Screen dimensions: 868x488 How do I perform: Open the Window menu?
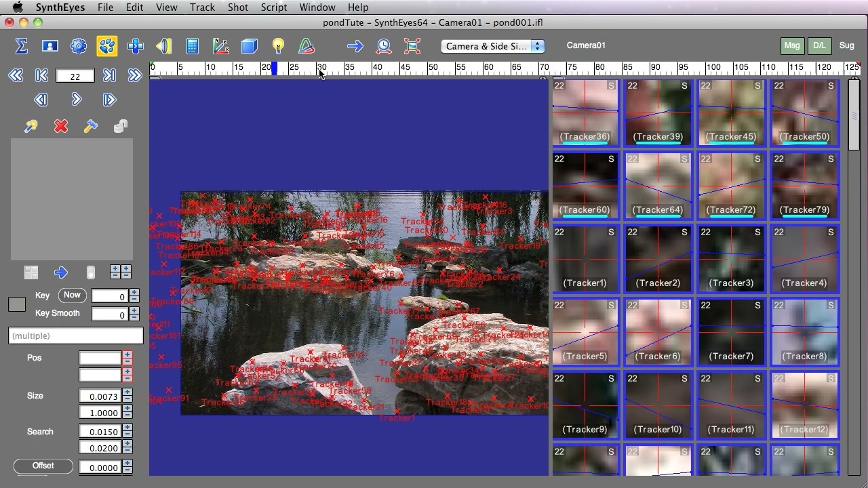coord(317,7)
